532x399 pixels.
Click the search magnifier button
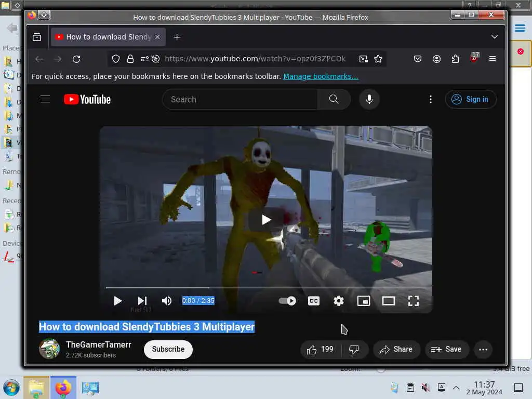click(x=334, y=99)
